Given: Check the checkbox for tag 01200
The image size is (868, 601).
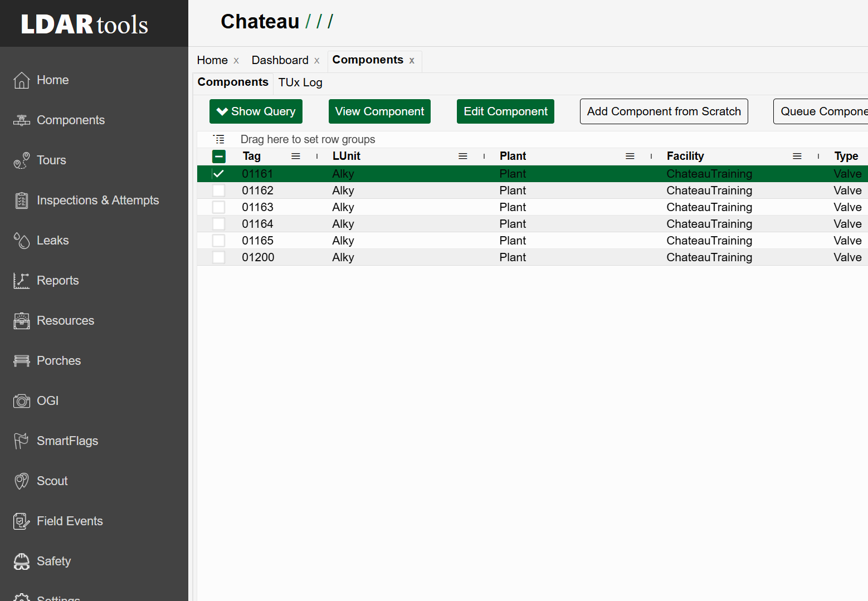Looking at the screenshot, I should coord(218,257).
